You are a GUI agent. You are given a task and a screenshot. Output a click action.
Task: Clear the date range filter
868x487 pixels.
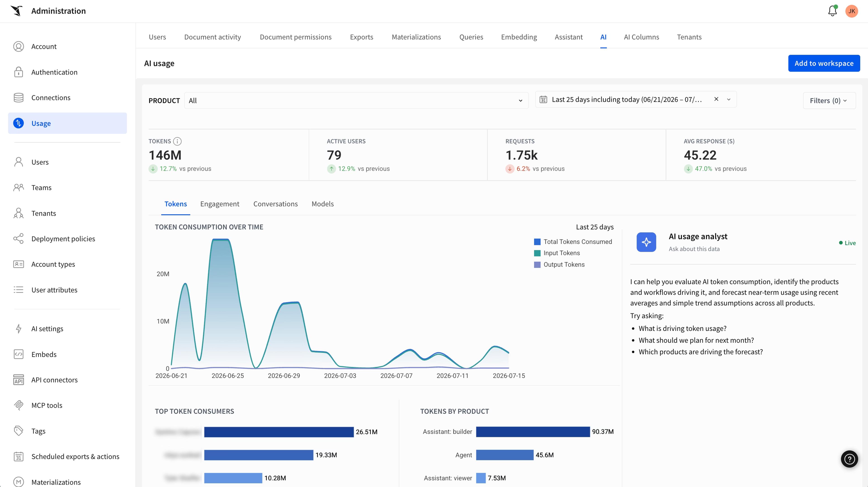(716, 99)
